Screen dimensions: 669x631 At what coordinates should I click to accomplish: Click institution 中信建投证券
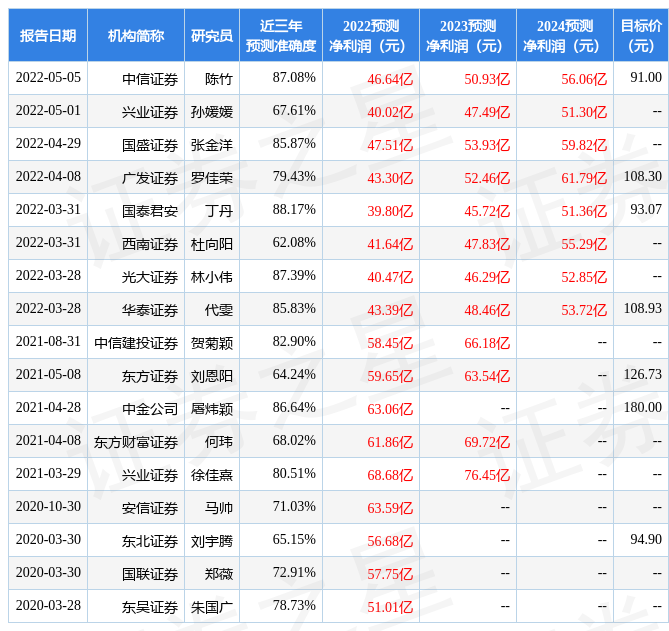136,343
